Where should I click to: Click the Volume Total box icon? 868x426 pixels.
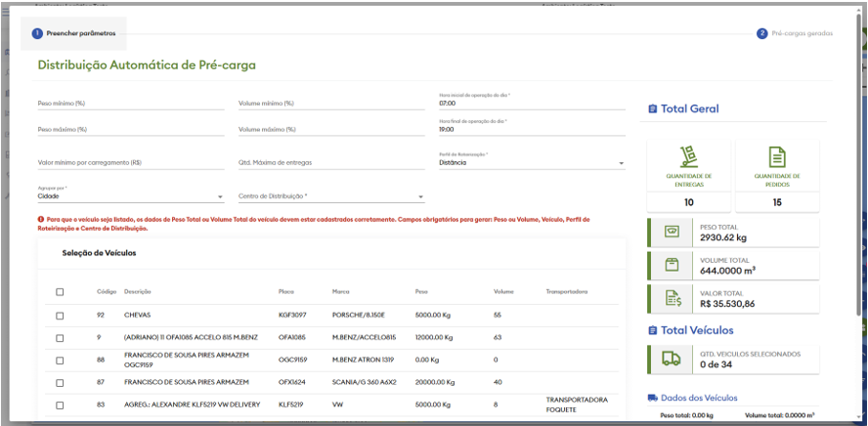pyautogui.click(x=672, y=265)
